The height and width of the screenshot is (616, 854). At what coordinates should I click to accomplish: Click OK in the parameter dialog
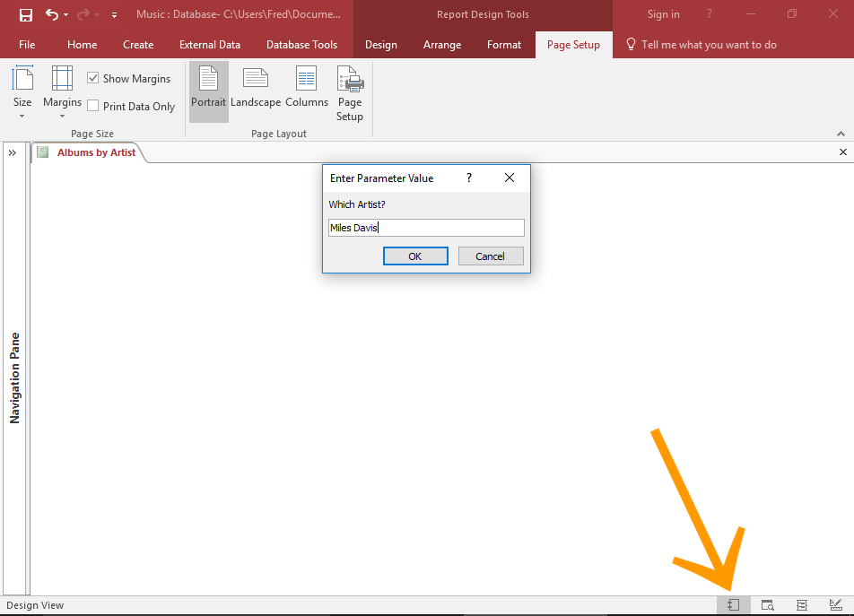pos(415,256)
